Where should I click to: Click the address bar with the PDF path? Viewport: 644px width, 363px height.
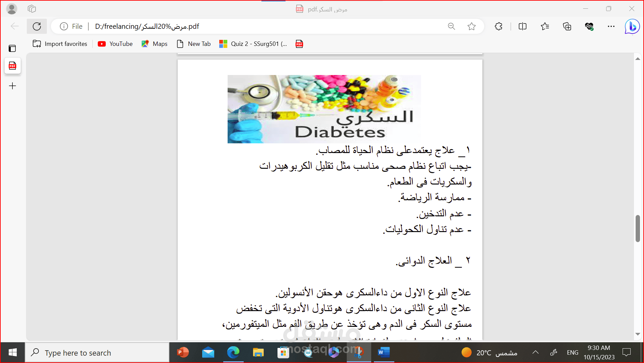pos(267,26)
